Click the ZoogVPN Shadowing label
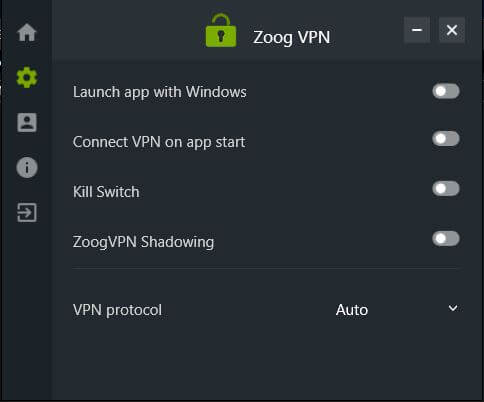The height and width of the screenshot is (402, 484). click(143, 242)
